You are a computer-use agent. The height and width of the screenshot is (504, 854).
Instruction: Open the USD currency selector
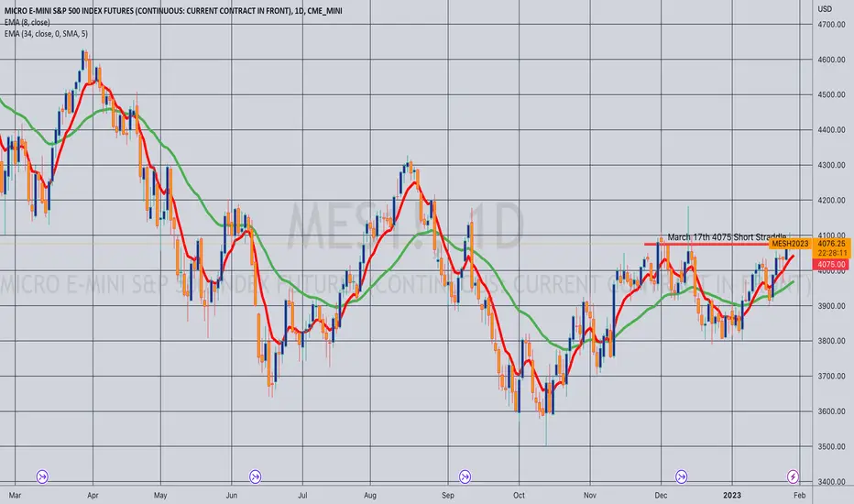click(x=825, y=9)
